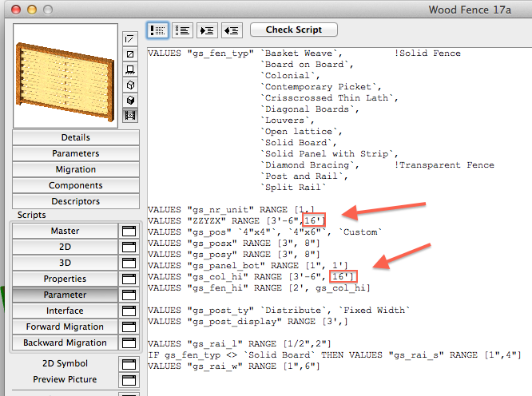
Task: Click the indent lines toolbar icon
Action: pyautogui.click(x=207, y=30)
